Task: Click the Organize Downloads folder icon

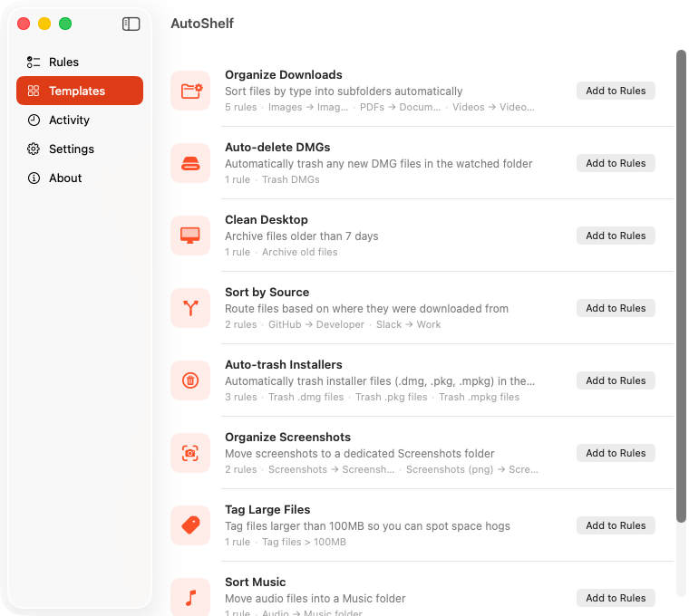Action: click(x=190, y=91)
